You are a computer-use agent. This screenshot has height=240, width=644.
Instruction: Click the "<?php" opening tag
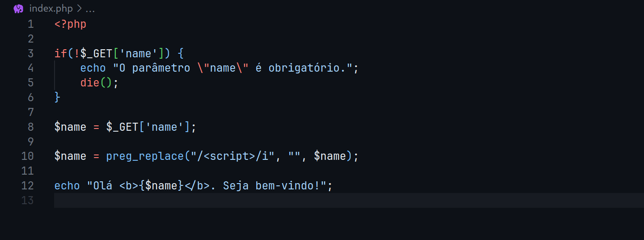tap(70, 24)
